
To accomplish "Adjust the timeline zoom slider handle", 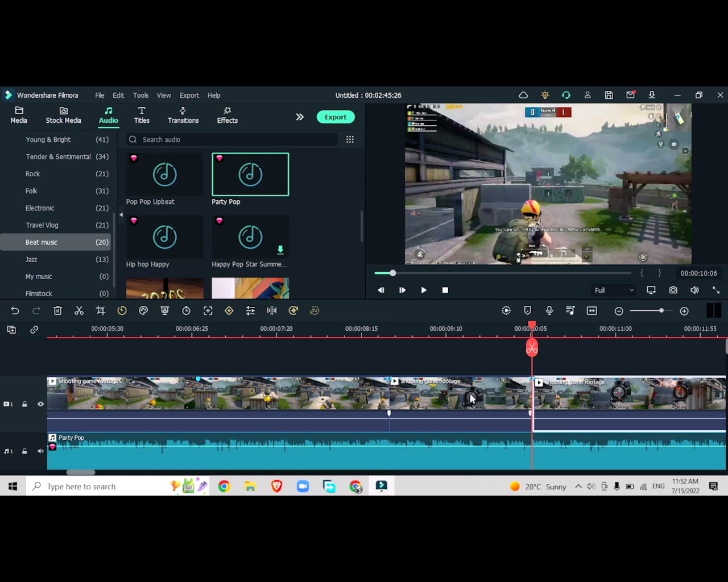I will click(661, 311).
